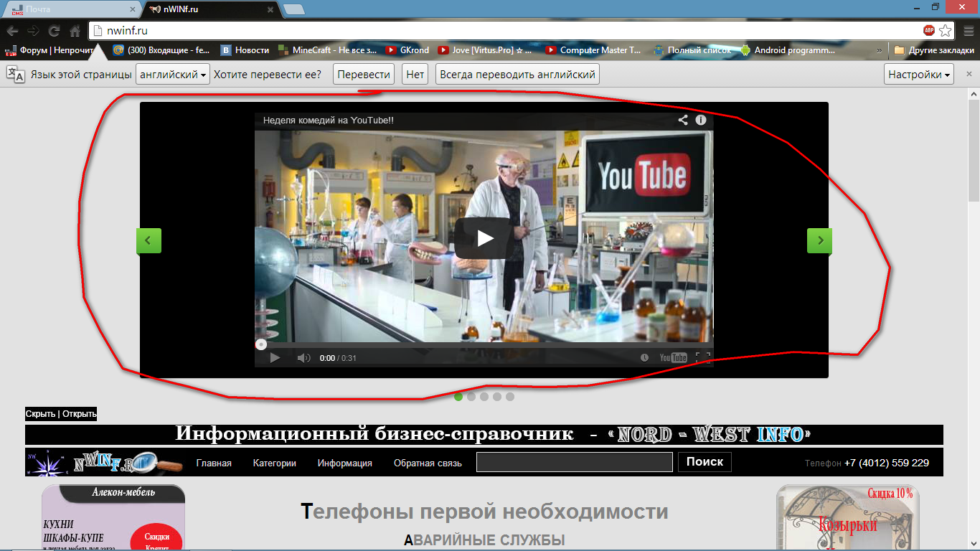
Task: Select the second slider pagination dot
Action: point(471,396)
